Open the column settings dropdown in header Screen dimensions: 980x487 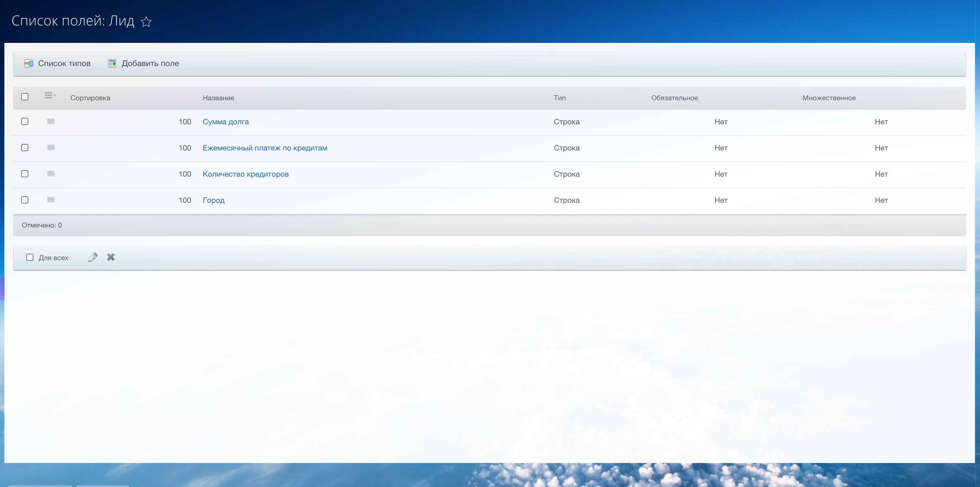coord(50,96)
